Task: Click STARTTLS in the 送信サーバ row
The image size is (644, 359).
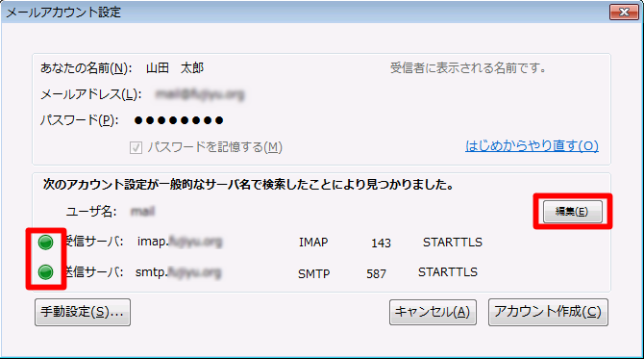Action: [448, 272]
